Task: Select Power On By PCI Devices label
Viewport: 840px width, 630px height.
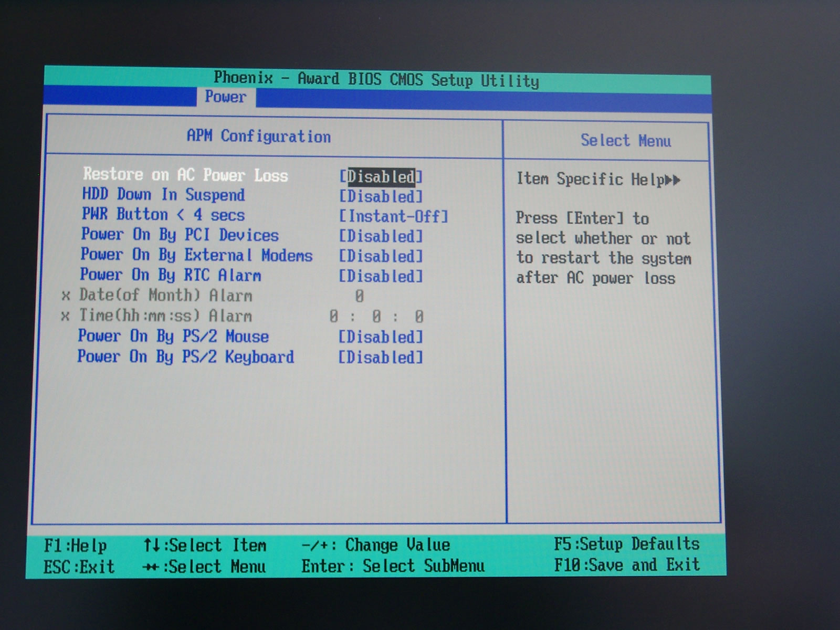Action: pos(180,235)
